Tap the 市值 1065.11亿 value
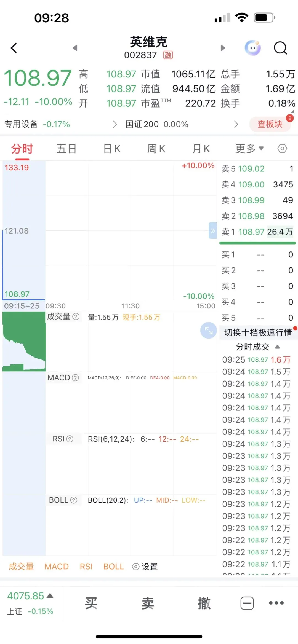The width and height of the screenshot is (298, 644). (x=193, y=74)
